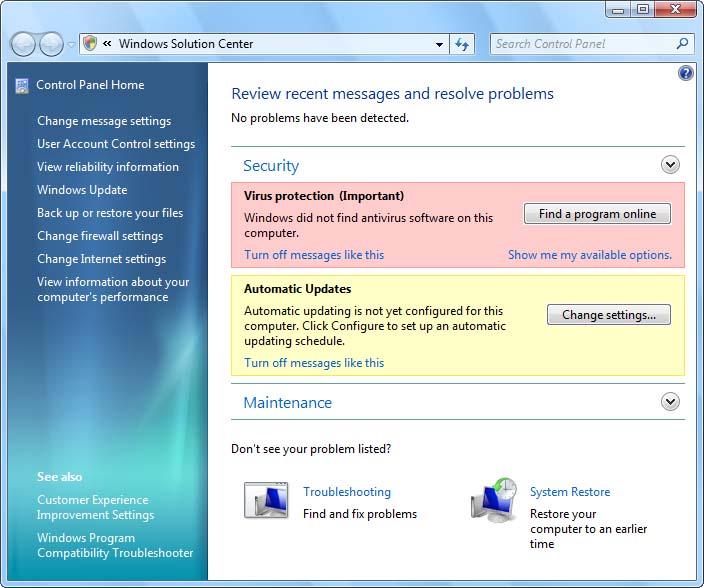Open Windows Update from the sidebar
This screenshot has height=588, width=704.
pos(82,190)
